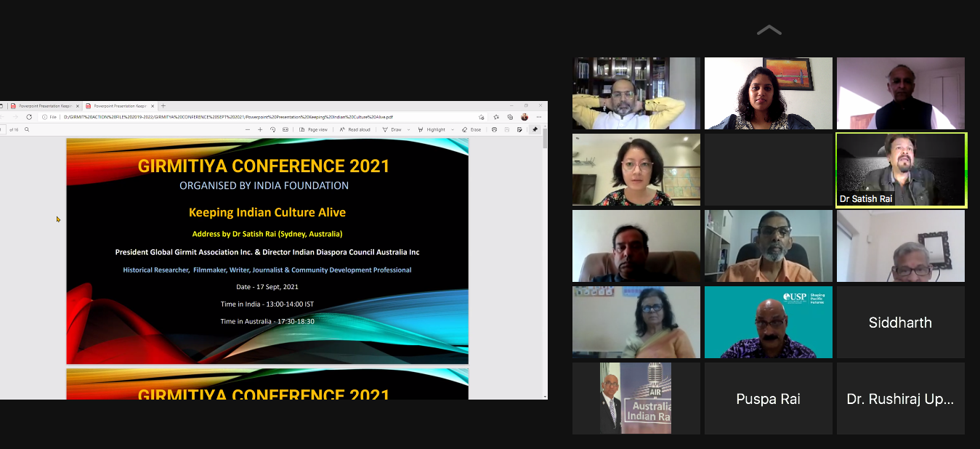Expand the Draw tool options arrow
Image resolution: width=980 pixels, height=449 pixels.
tap(408, 129)
